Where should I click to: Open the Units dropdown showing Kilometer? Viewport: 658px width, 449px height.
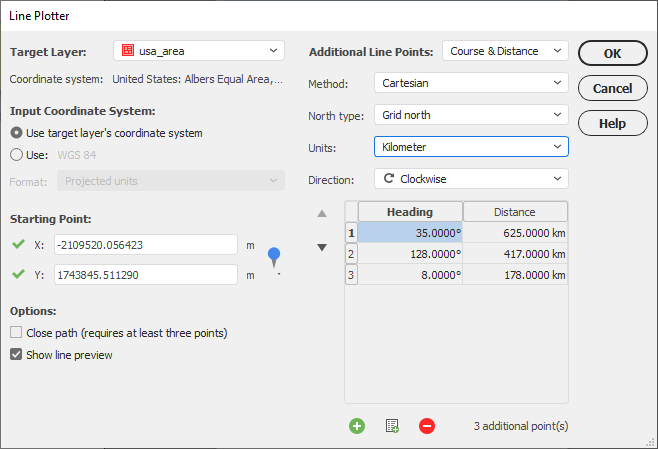click(471, 147)
